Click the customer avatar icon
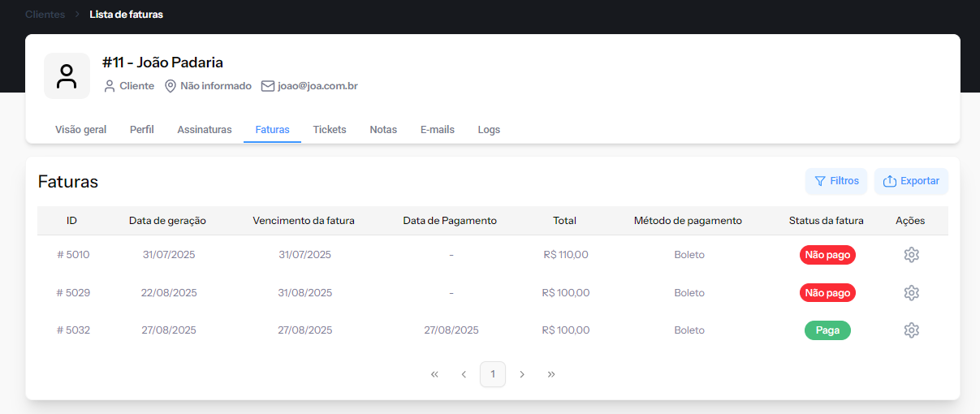Screen dimensions: 980x414 pyautogui.click(x=67, y=76)
